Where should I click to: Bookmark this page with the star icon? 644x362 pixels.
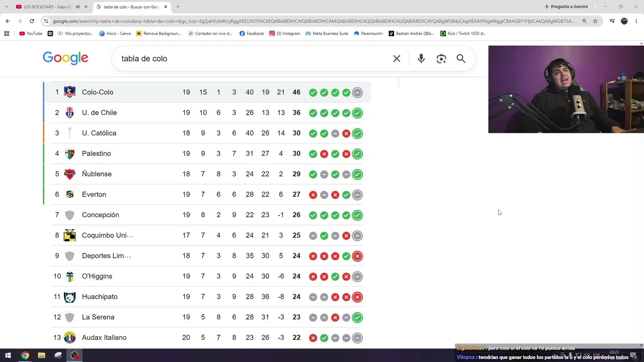tap(595, 21)
